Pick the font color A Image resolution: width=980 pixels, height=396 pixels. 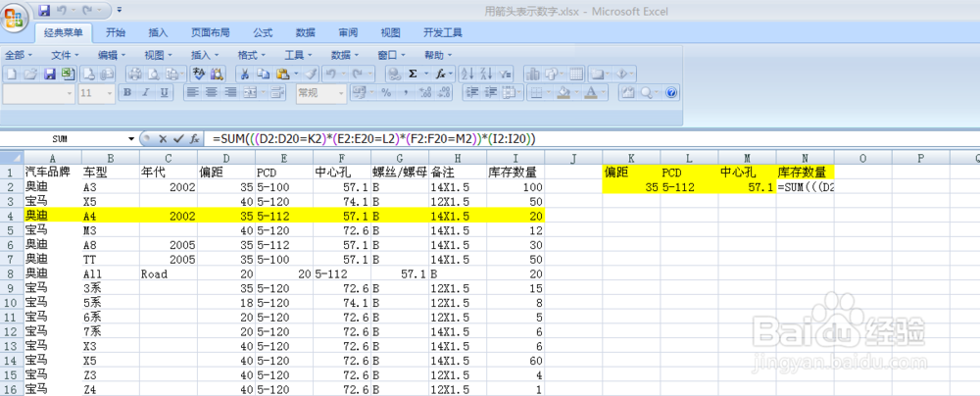point(591,93)
